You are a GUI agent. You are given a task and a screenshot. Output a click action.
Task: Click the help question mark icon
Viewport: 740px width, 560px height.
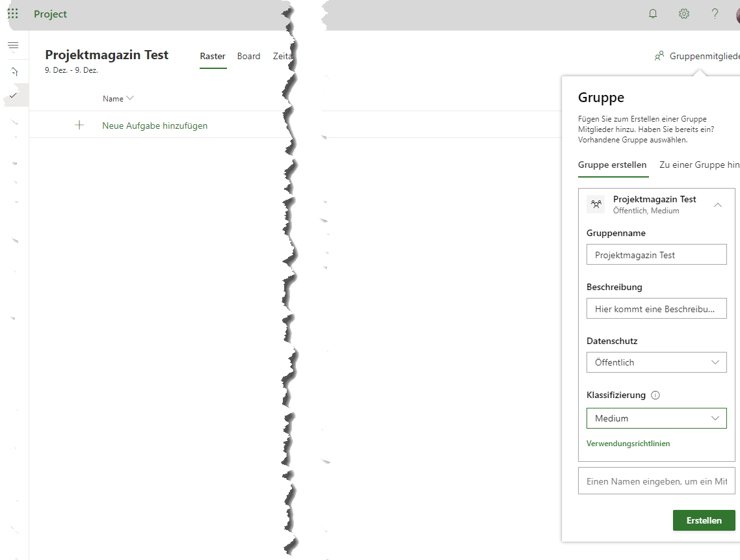tap(715, 14)
